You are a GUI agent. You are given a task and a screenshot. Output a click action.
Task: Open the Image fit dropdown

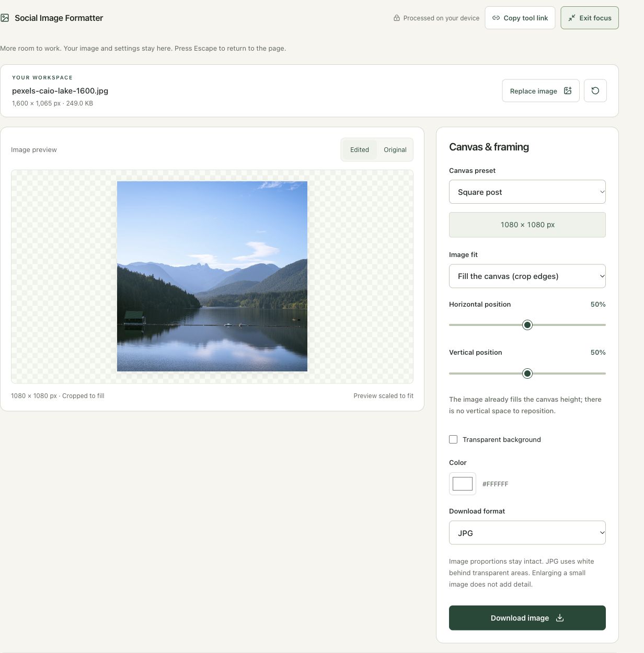[527, 276]
